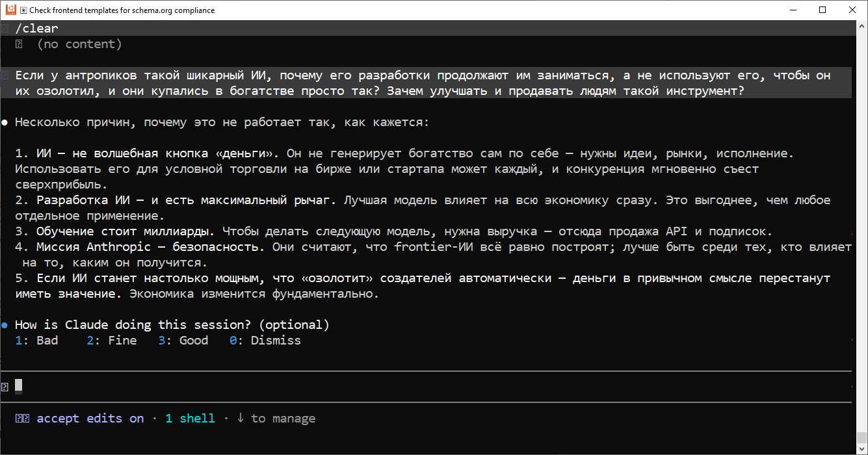Click the glyph before '(no content)'
This screenshot has width=868, height=455.
(x=19, y=44)
